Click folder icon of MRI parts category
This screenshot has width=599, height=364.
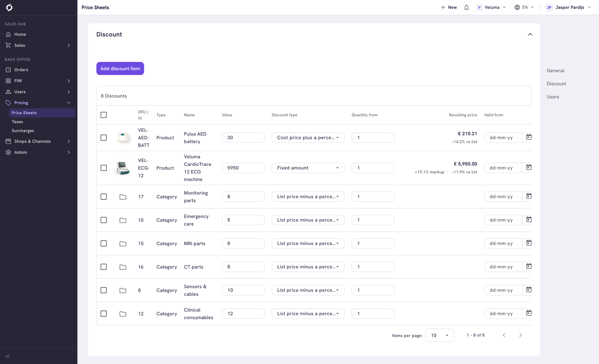click(x=123, y=244)
